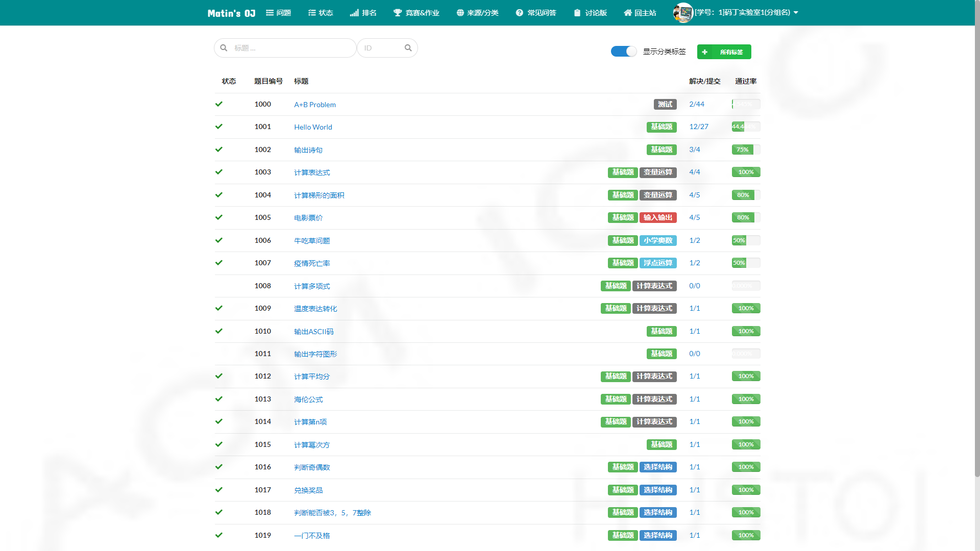Open the 讨论版 menu item

click(x=591, y=13)
